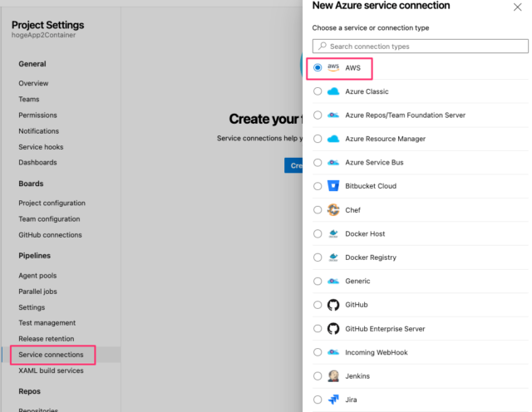Select the Azure Resource Manager radio button
This screenshot has height=412, width=532.
click(x=318, y=139)
